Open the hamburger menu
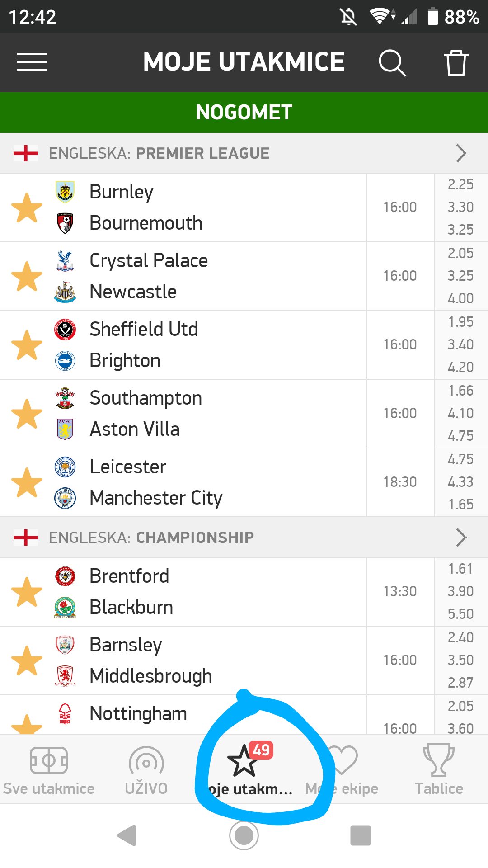This screenshot has width=488, height=868. click(32, 62)
